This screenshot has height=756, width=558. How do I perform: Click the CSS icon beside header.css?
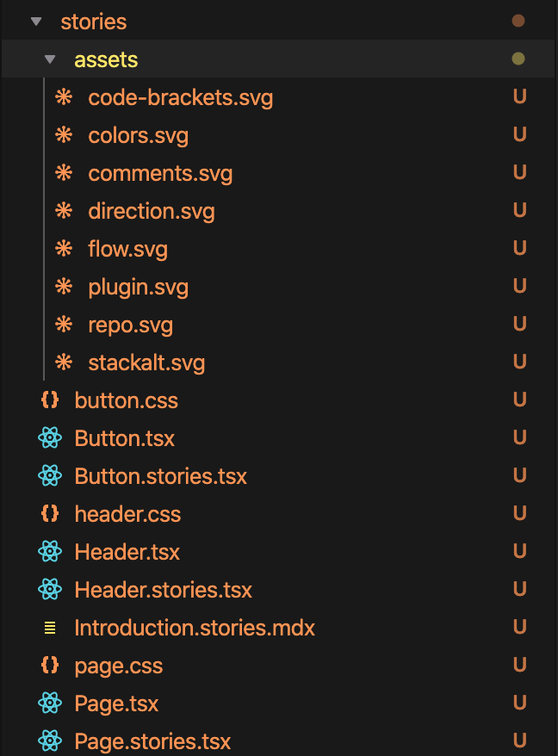click(51, 513)
